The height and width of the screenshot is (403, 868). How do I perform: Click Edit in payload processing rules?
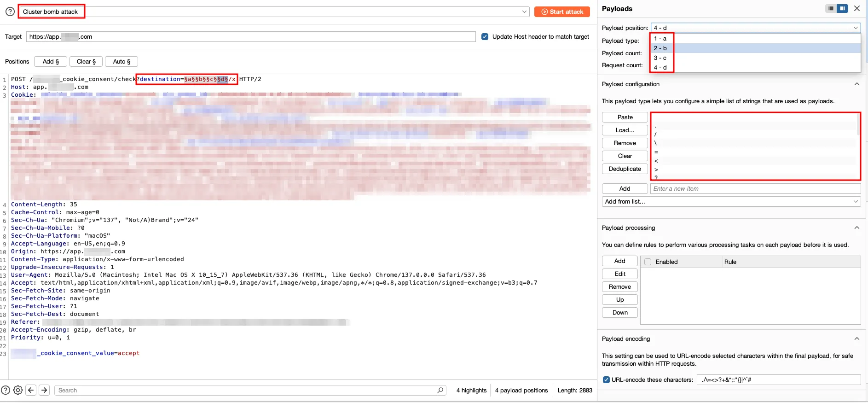[x=619, y=274]
